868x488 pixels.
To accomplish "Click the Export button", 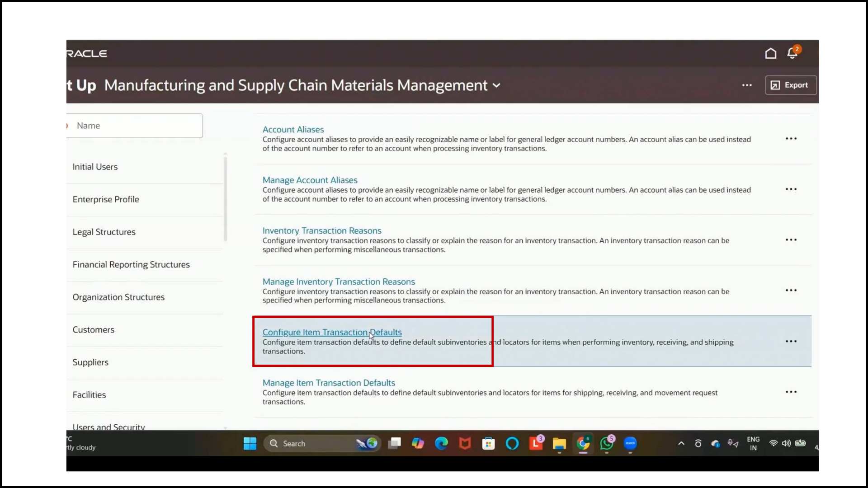I will 791,85.
